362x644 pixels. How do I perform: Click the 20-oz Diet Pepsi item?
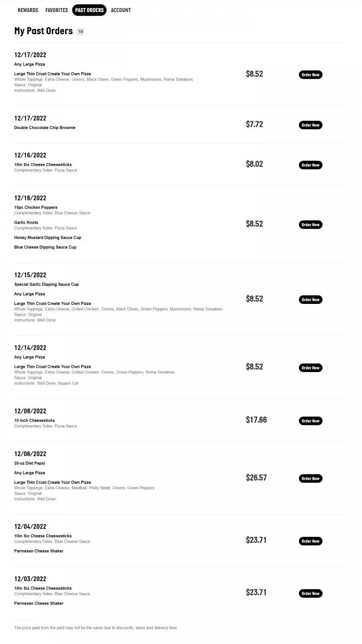pos(30,463)
